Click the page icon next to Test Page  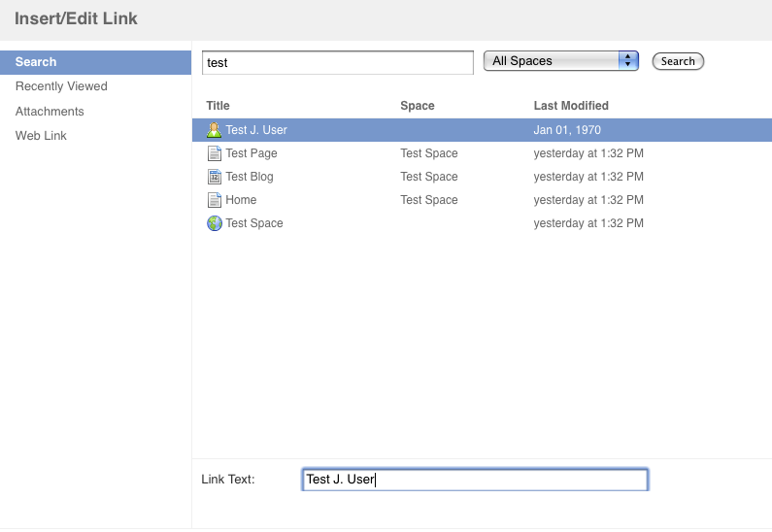click(x=215, y=153)
